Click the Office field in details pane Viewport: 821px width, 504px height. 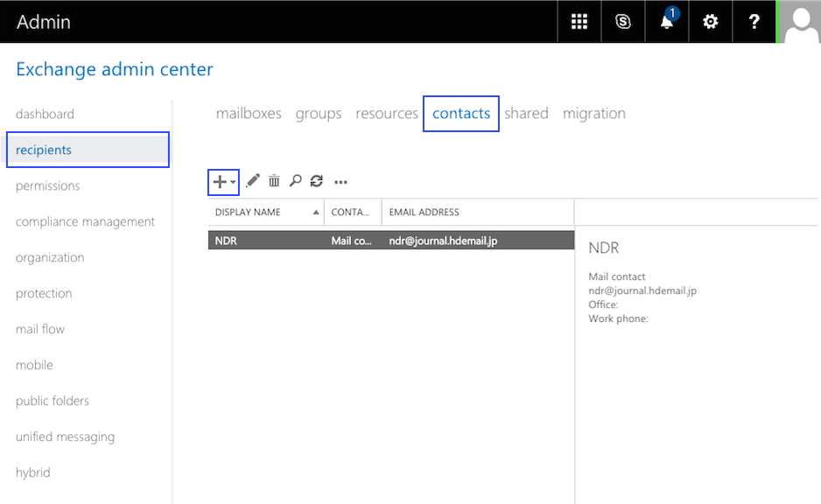[x=603, y=304]
